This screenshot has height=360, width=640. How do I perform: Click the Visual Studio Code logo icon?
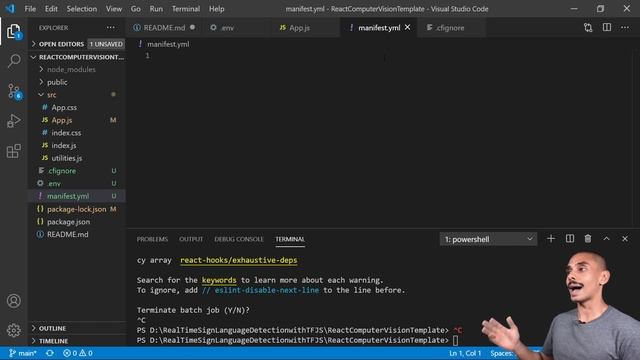point(10,9)
